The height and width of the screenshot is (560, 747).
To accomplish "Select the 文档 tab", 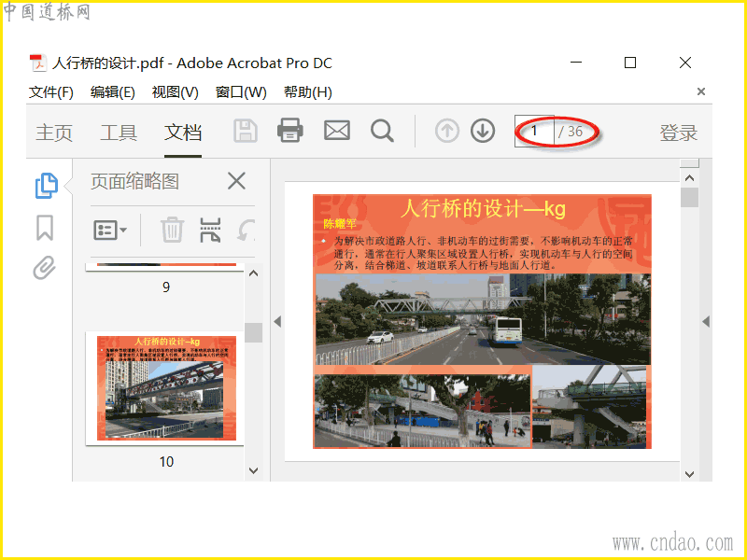I will click(183, 133).
